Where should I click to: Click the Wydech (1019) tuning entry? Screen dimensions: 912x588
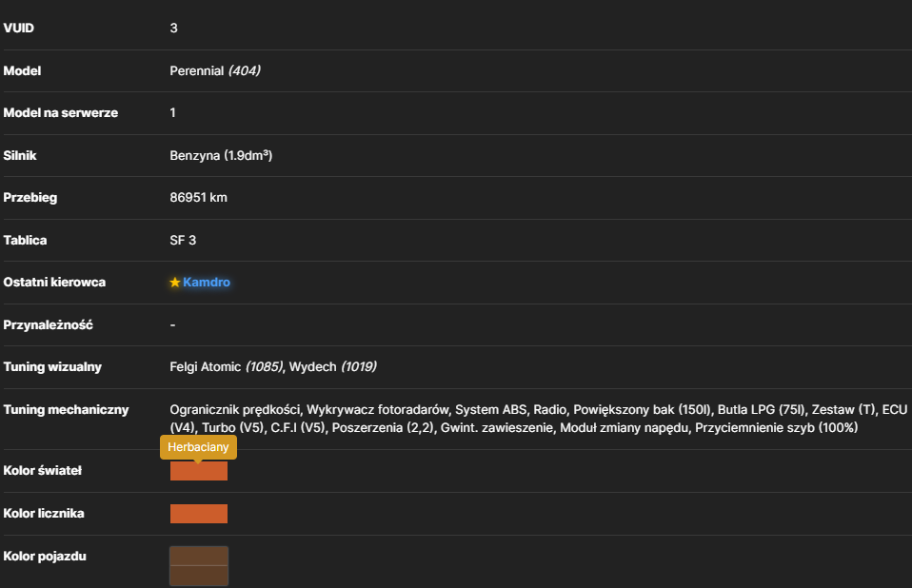click(x=332, y=367)
